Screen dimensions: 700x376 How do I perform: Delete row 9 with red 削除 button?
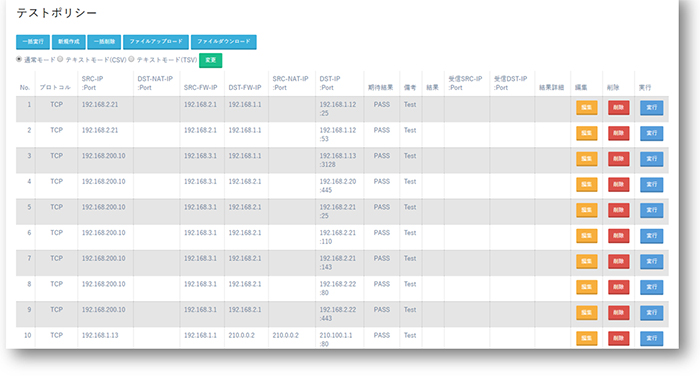[x=618, y=313]
